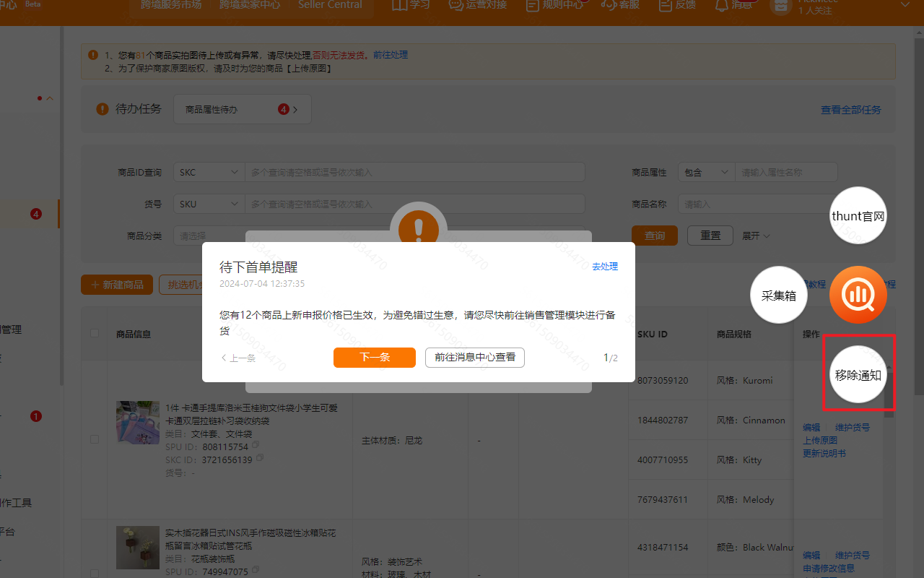The image size is (924, 578).
Task: Click SKU ID 4318471154 cell
Action: (663, 548)
